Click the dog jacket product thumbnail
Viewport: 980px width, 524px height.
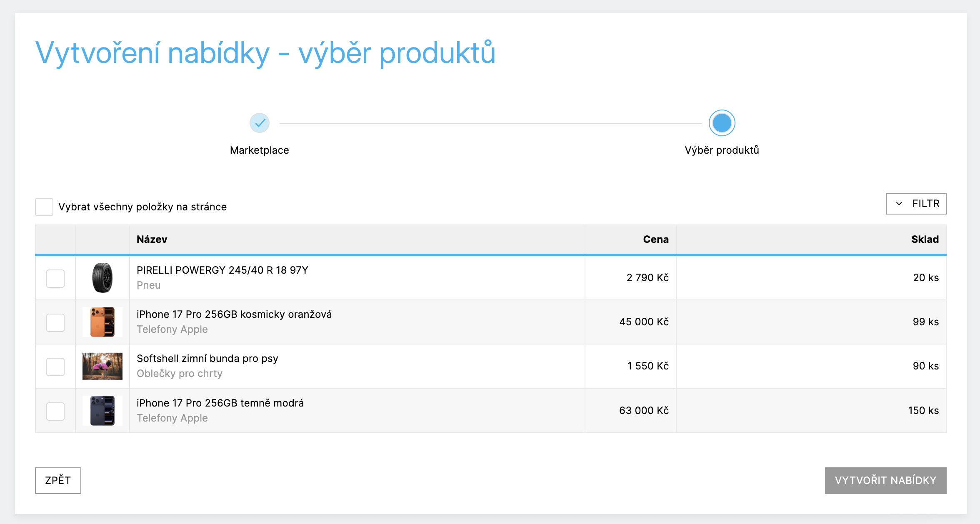pyautogui.click(x=102, y=366)
